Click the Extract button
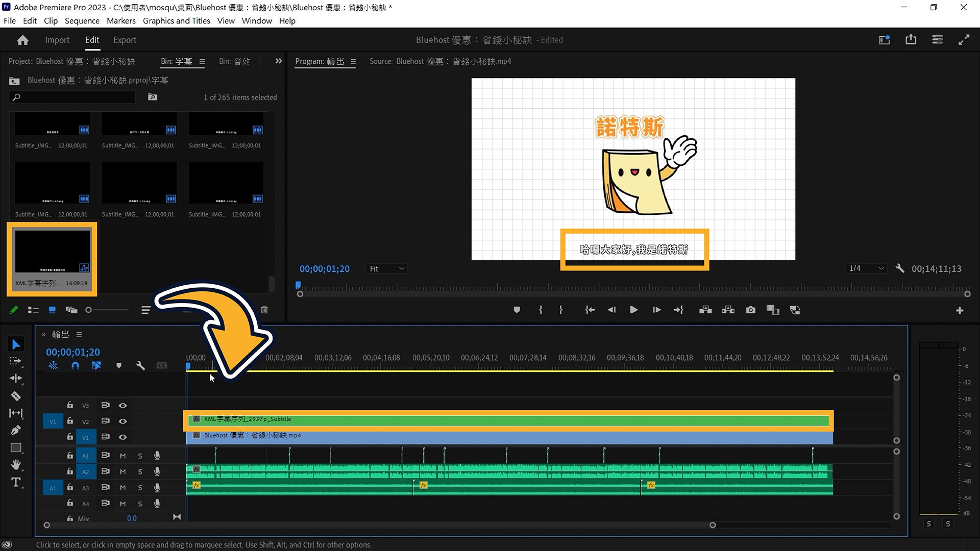980x551 pixels. 728,310
